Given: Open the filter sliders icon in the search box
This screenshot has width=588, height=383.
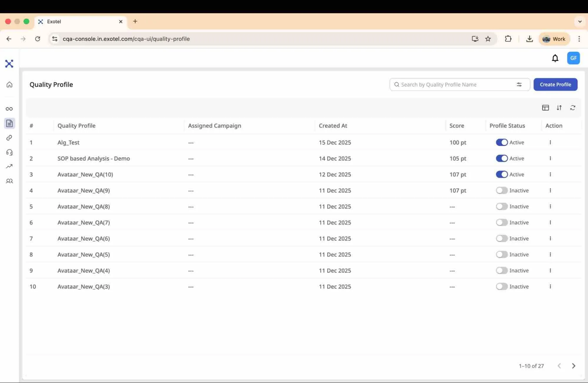Looking at the screenshot, I should click(519, 84).
